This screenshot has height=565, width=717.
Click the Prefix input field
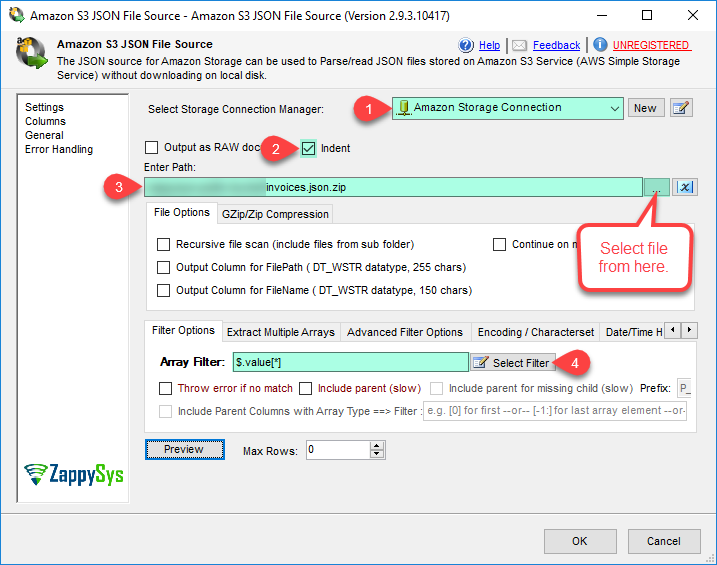tap(684, 389)
